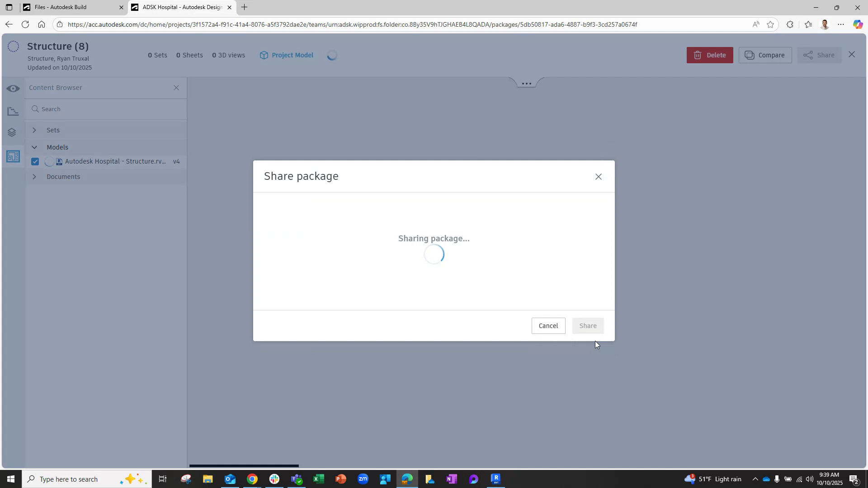The height and width of the screenshot is (488, 868).
Task: Open the Project Model cube view
Action: tap(286, 55)
